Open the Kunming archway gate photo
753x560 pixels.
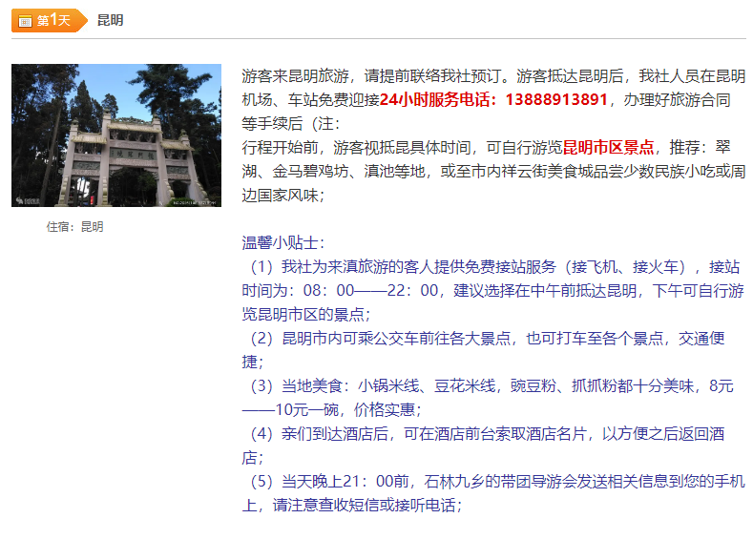click(116, 135)
